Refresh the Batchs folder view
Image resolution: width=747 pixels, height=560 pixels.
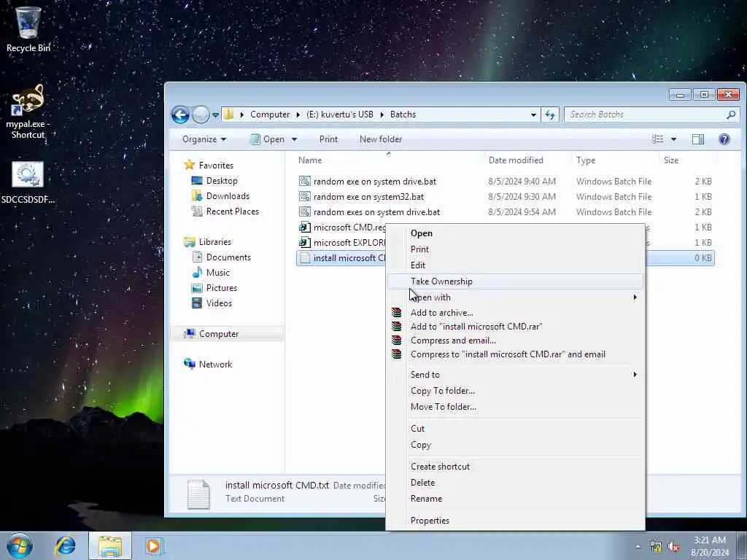point(550,114)
